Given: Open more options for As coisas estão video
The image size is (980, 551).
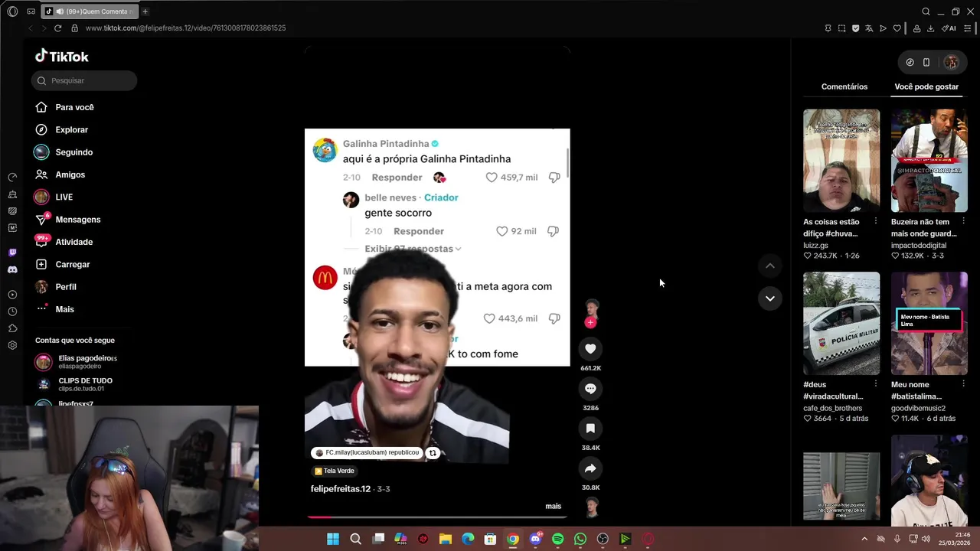Looking at the screenshot, I should (876, 222).
